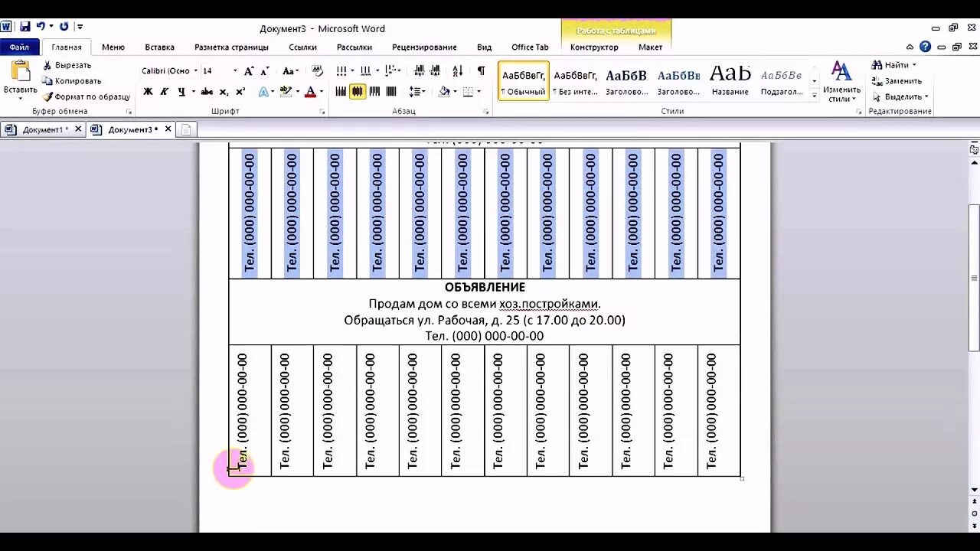Toggle underline Ч formatting
The width and height of the screenshot is (980, 551).
[181, 92]
